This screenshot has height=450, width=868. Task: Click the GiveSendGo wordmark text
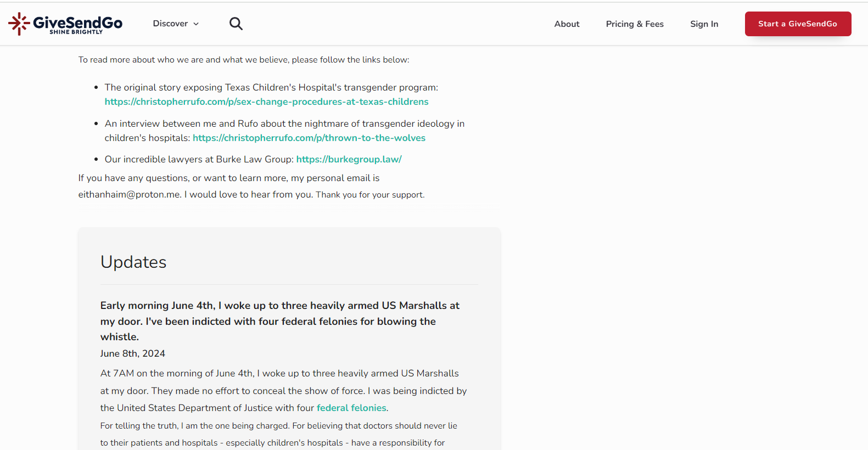point(77,21)
